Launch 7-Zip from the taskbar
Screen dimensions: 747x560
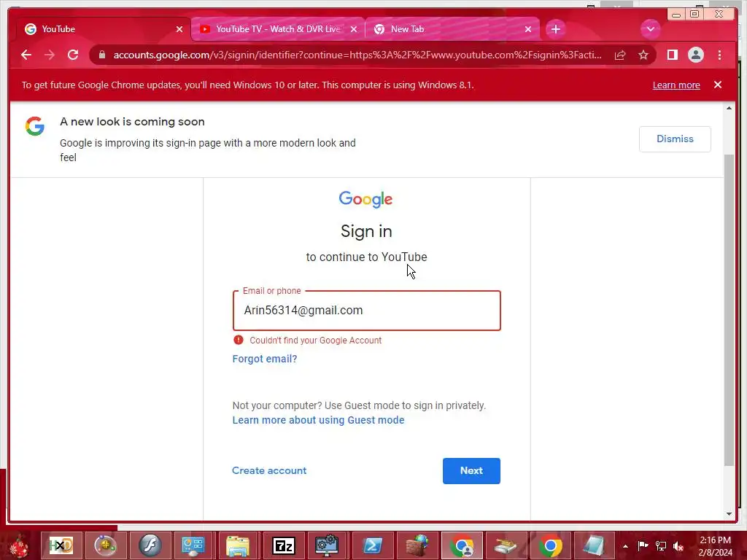(x=284, y=545)
